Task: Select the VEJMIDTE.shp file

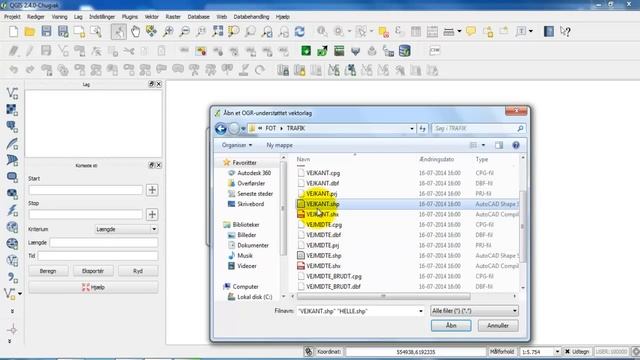Action: [x=324, y=256]
